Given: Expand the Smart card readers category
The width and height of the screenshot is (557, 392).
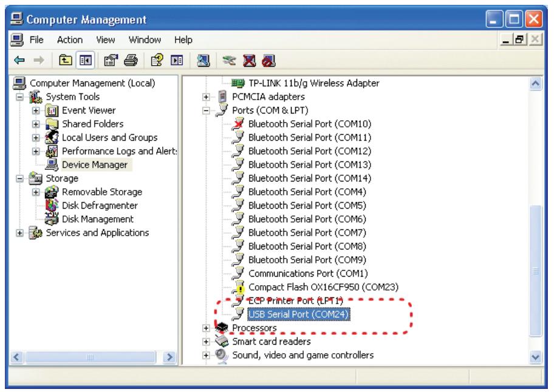Looking at the screenshot, I should click(x=206, y=342).
